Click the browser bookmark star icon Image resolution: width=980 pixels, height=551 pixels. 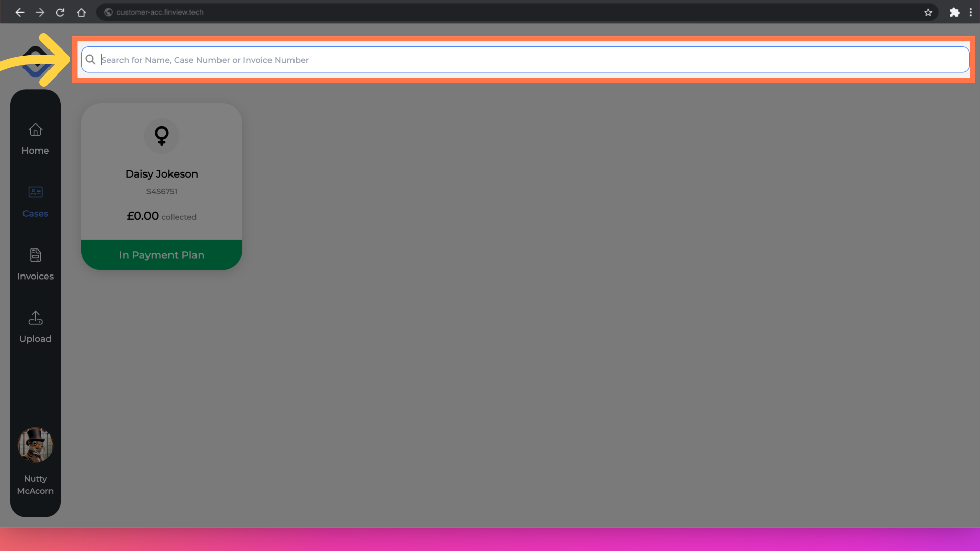coord(927,12)
